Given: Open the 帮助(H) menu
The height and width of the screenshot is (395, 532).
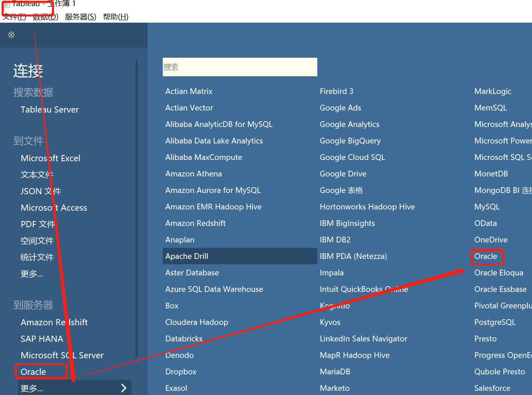Looking at the screenshot, I should click(x=116, y=17).
